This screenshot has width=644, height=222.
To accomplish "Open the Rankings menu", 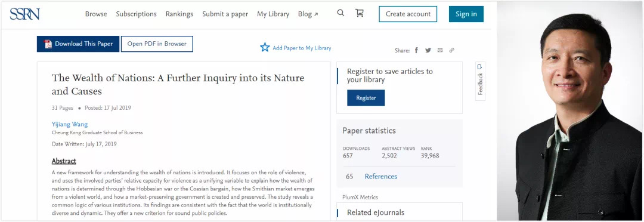I will pos(179,14).
